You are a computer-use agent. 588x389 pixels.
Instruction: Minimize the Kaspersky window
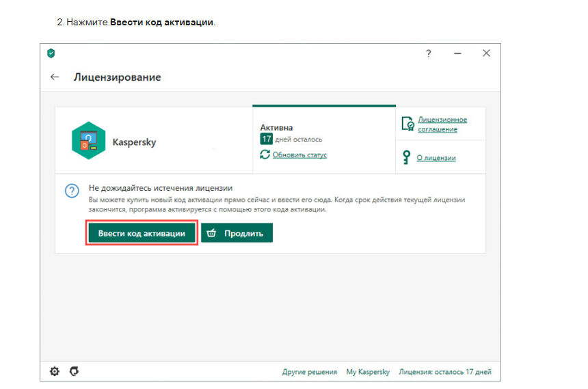click(x=457, y=53)
